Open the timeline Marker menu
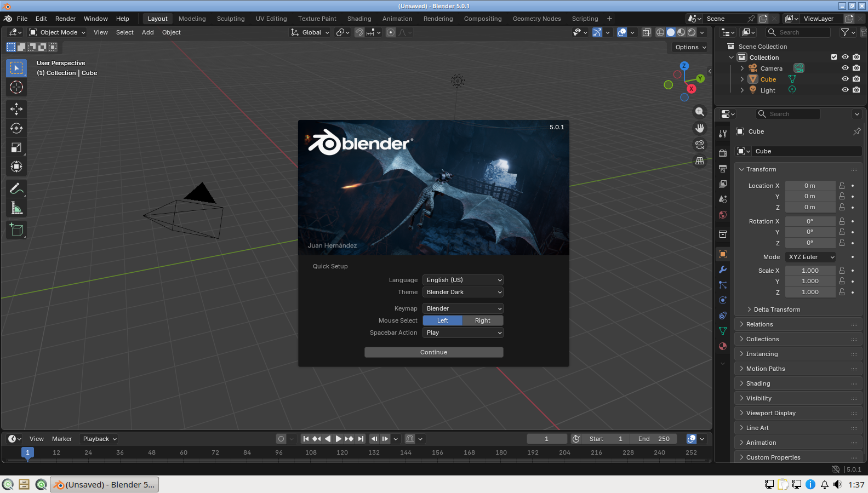The image size is (868, 493). (x=62, y=439)
